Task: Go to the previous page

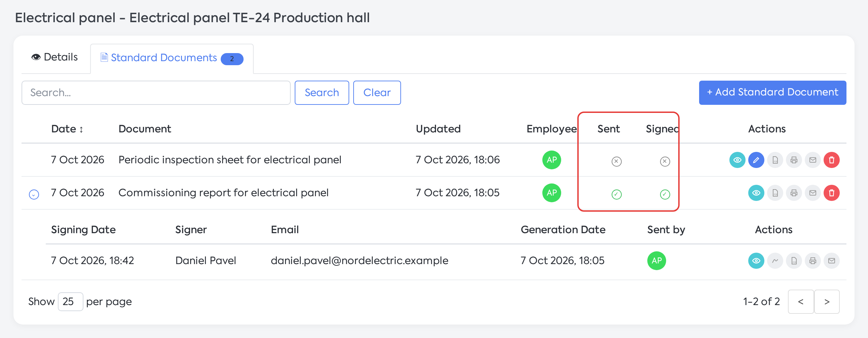Action: click(801, 302)
